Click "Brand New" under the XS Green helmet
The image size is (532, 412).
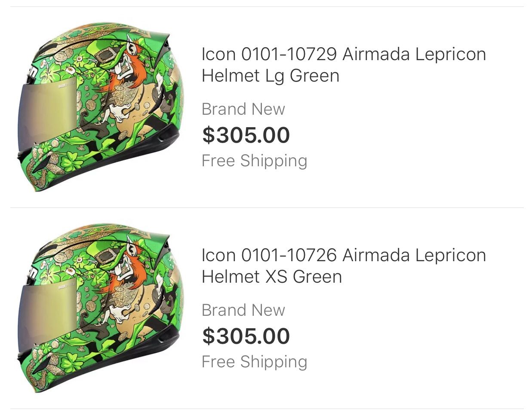[x=243, y=310]
